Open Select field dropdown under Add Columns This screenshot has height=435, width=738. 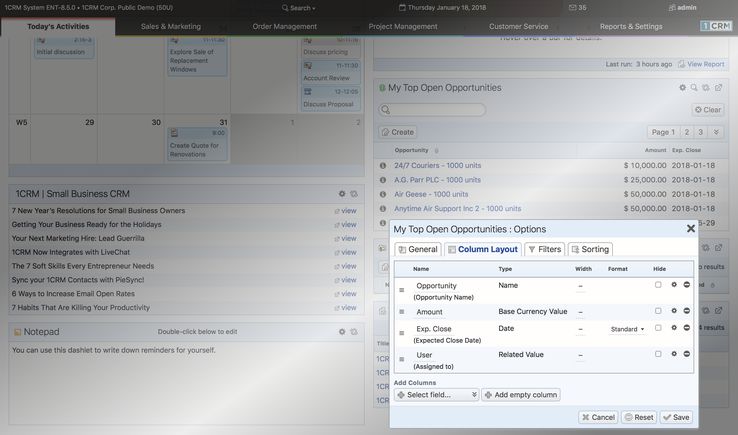pyautogui.click(x=437, y=395)
